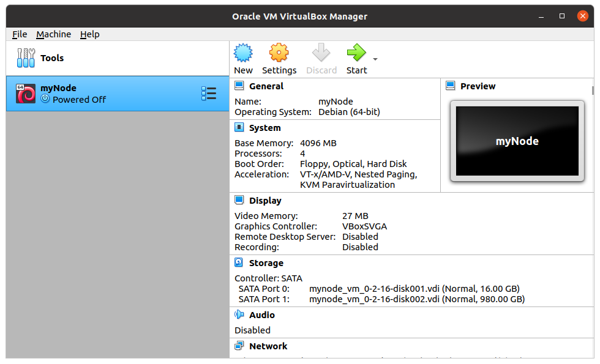Open the Storage section heading link
Viewport: 600px width, 364px height.
tap(266, 263)
